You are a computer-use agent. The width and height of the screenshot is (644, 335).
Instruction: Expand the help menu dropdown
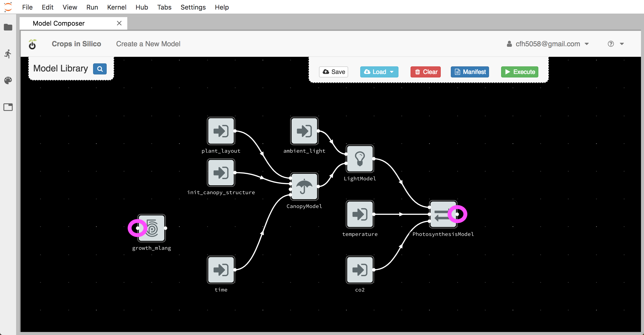[622, 44]
